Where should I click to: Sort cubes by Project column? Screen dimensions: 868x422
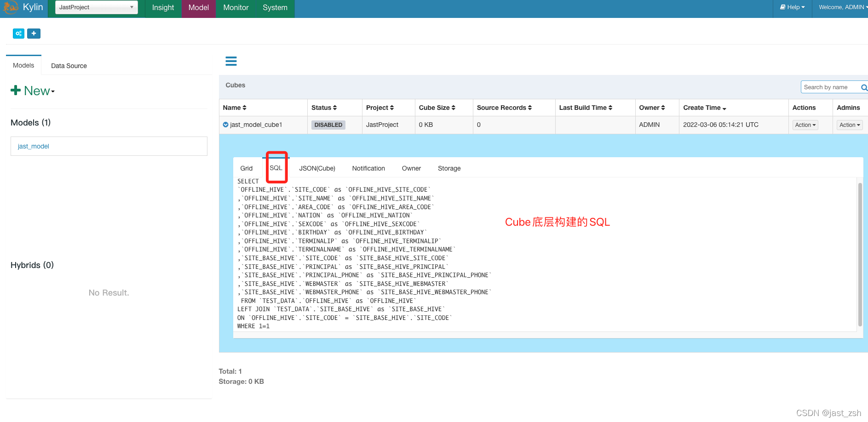tap(380, 108)
